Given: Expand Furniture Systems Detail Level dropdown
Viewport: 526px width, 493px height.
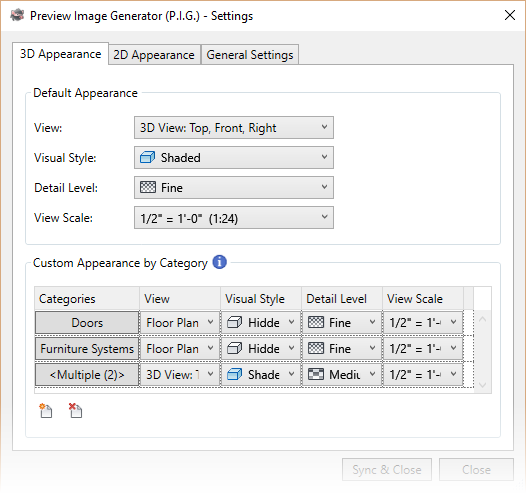Looking at the screenshot, I should [x=342, y=348].
